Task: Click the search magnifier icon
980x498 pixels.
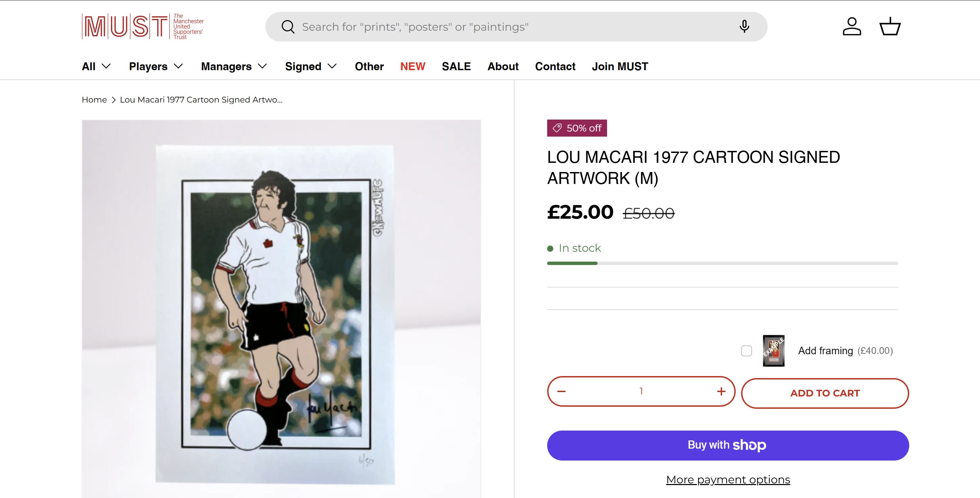Action: tap(288, 27)
